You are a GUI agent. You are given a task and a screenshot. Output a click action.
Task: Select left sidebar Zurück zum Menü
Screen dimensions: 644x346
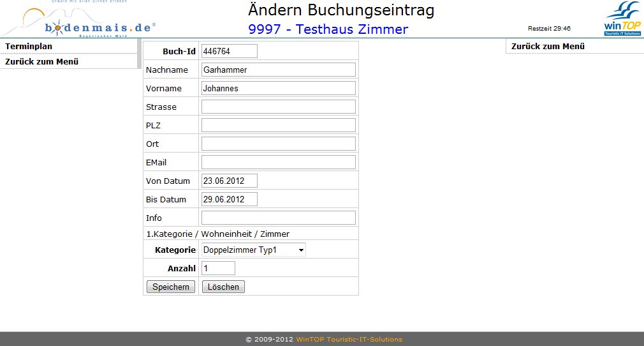click(x=41, y=62)
